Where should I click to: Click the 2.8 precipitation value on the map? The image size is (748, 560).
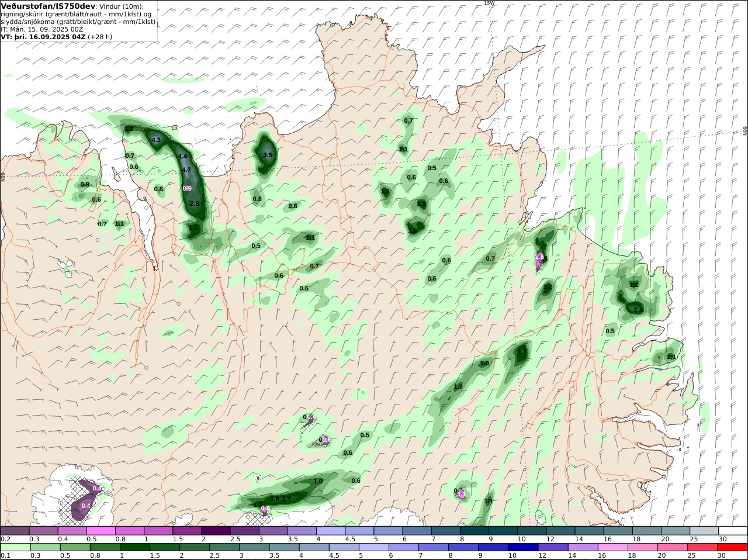195,203
